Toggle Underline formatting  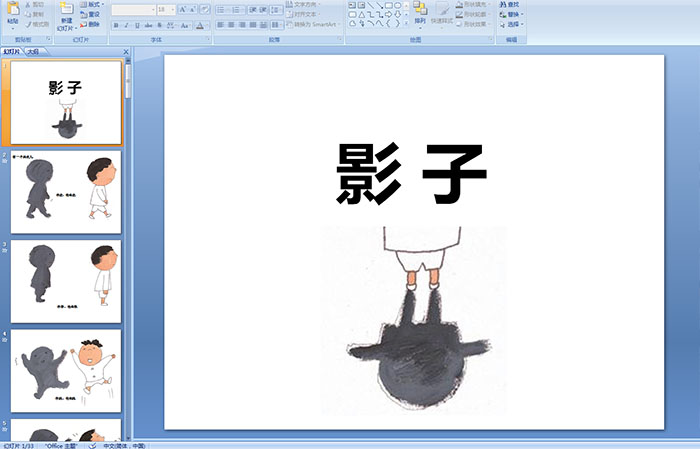pos(137,25)
